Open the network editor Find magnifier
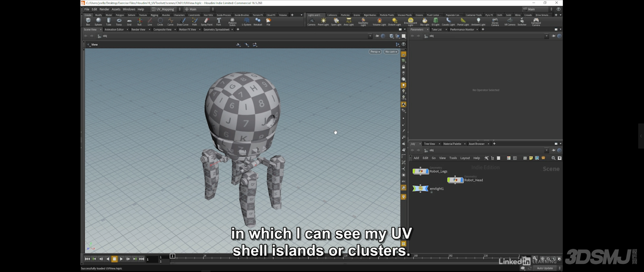Image resolution: width=644 pixels, height=272 pixels. (x=553, y=158)
